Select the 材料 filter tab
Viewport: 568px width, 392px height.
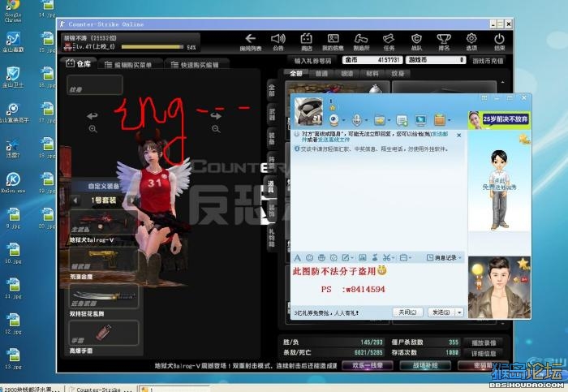click(372, 74)
